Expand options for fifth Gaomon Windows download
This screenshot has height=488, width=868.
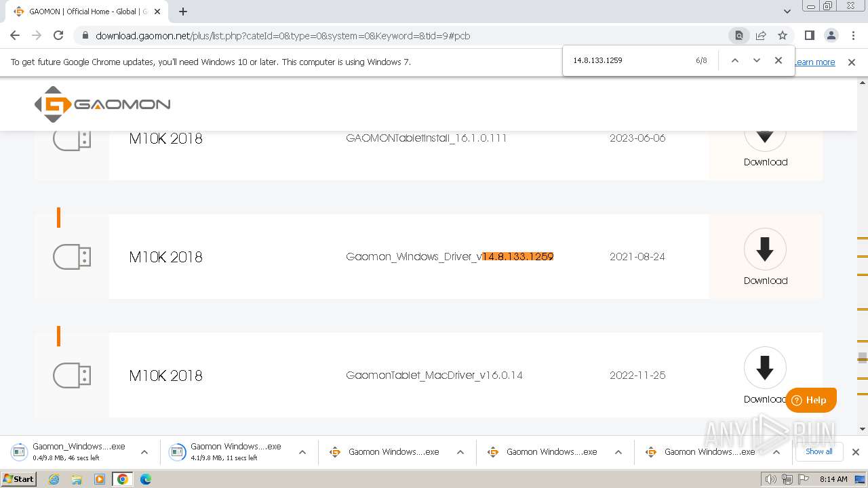pos(776,452)
